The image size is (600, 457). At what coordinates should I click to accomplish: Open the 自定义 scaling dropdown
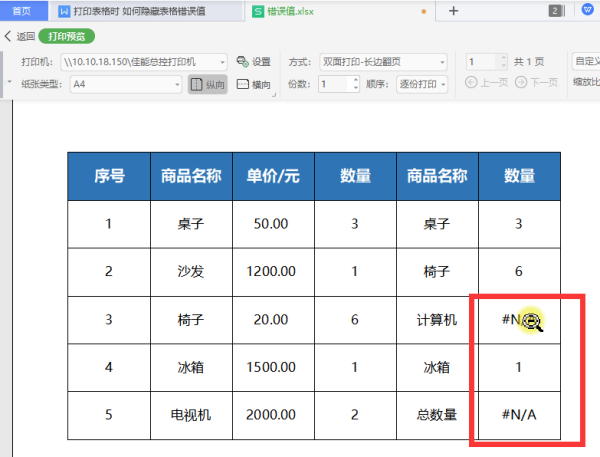click(x=586, y=61)
